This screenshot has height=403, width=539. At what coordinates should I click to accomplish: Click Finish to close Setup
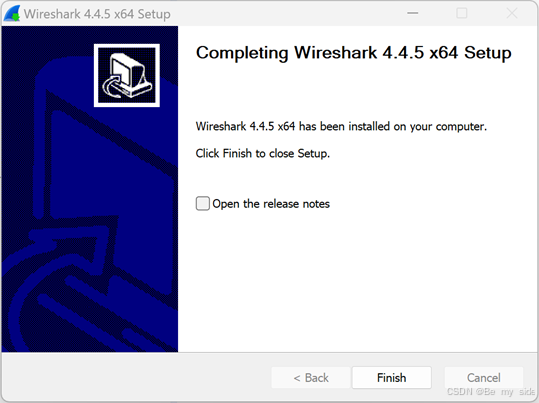392,378
